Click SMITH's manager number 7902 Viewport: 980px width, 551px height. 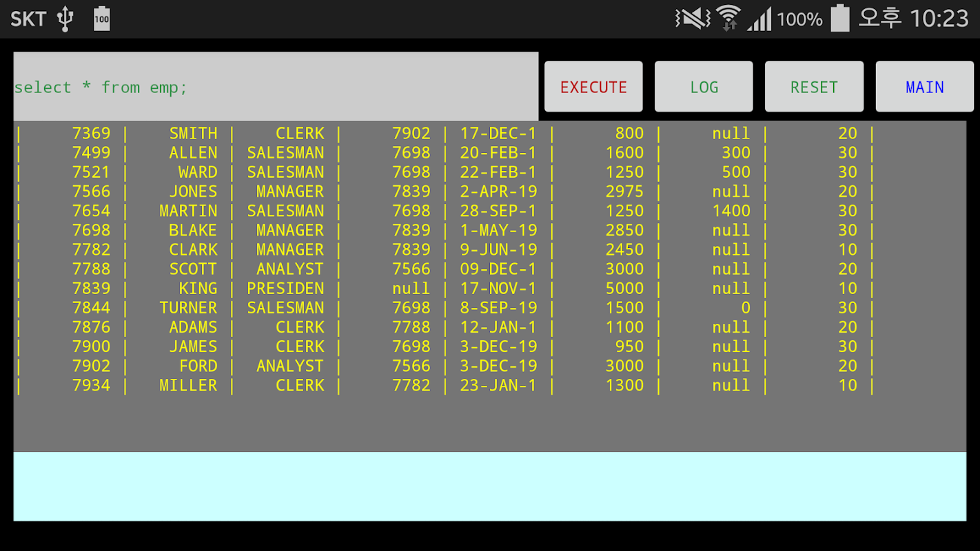click(x=411, y=134)
